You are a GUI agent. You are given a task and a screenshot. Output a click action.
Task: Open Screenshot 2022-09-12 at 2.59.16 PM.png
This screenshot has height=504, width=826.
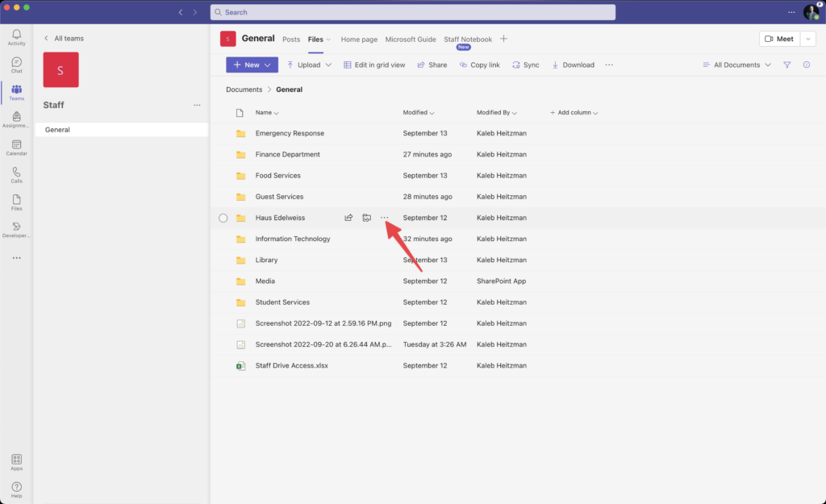click(x=323, y=323)
